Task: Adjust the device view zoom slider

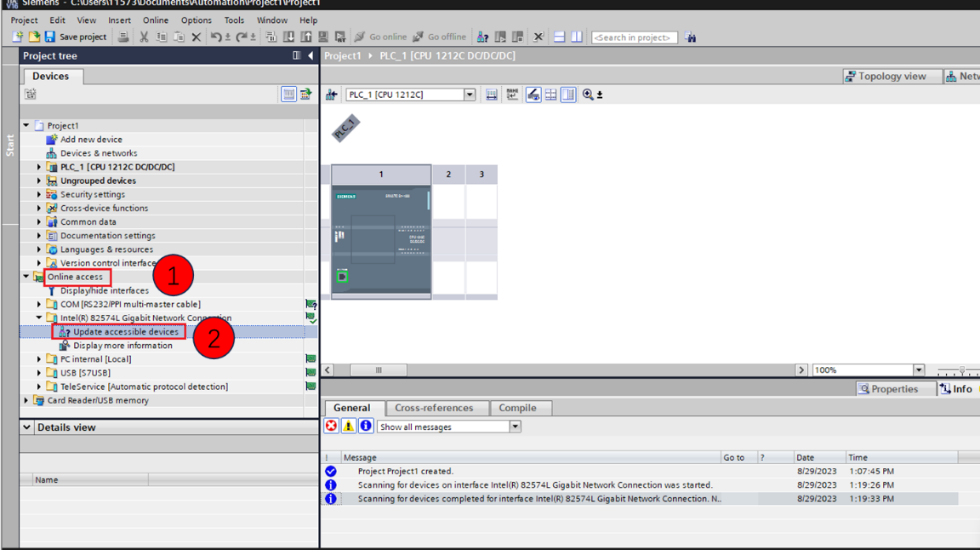Action: [x=962, y=370]
